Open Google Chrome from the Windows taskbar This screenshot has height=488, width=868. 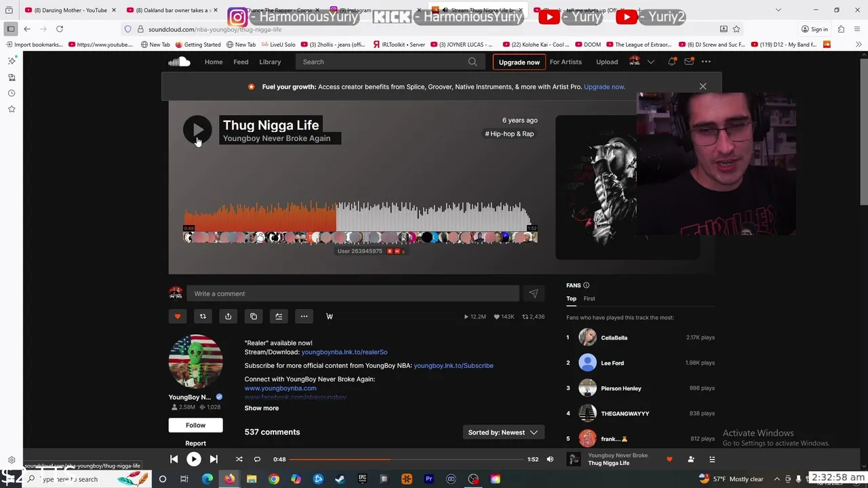click(274, 479)
